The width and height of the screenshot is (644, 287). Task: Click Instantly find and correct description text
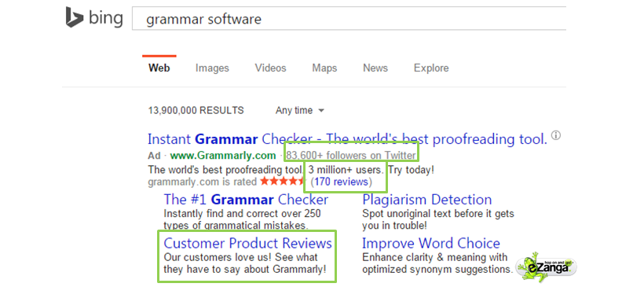(242, 219)
